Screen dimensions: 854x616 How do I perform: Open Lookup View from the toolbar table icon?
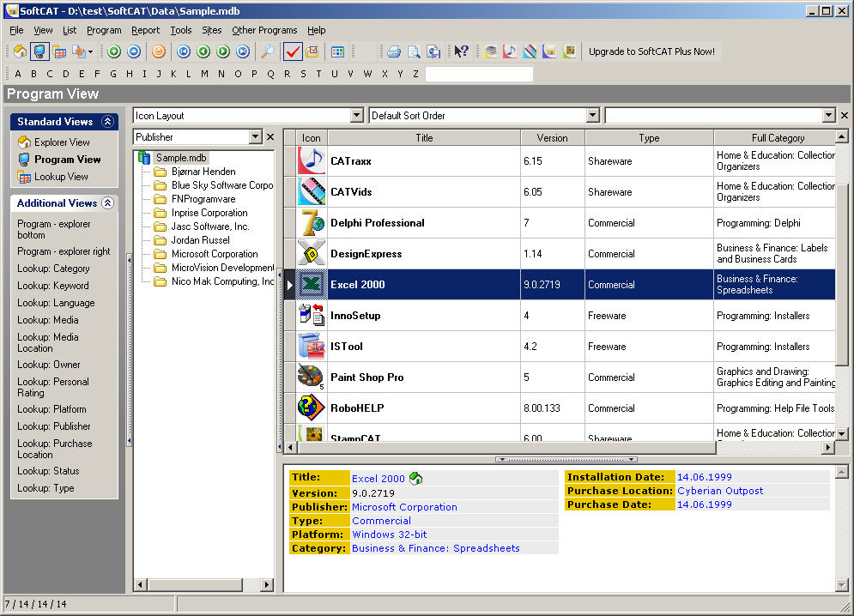pos(59,51)
